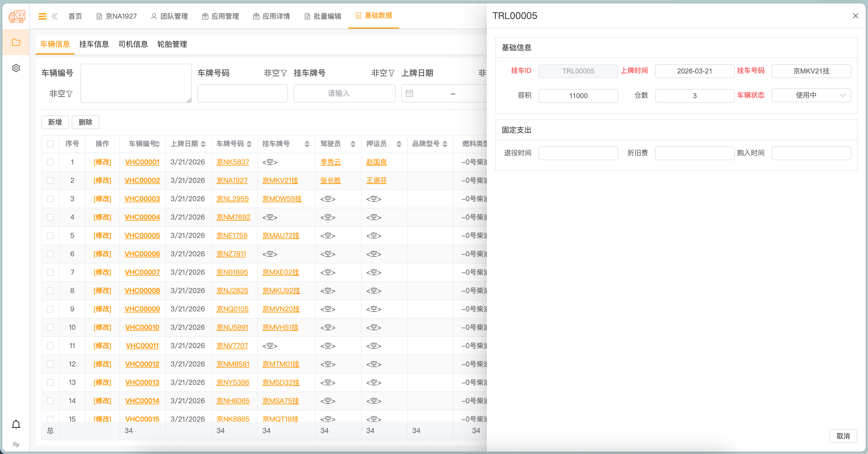Image resolution: width=868 pixels, height=454 pixels.
Task: Open the 批量编辑 menu tab
Action: [327, 16]
